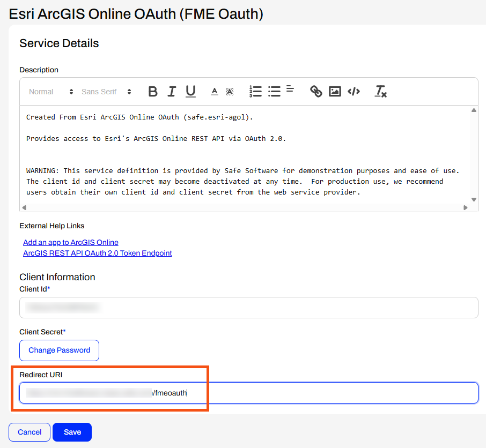Open the Add an app to ArcGIS Online link
The height and width of the screenshot is (448, 486).
coord(70,242)
